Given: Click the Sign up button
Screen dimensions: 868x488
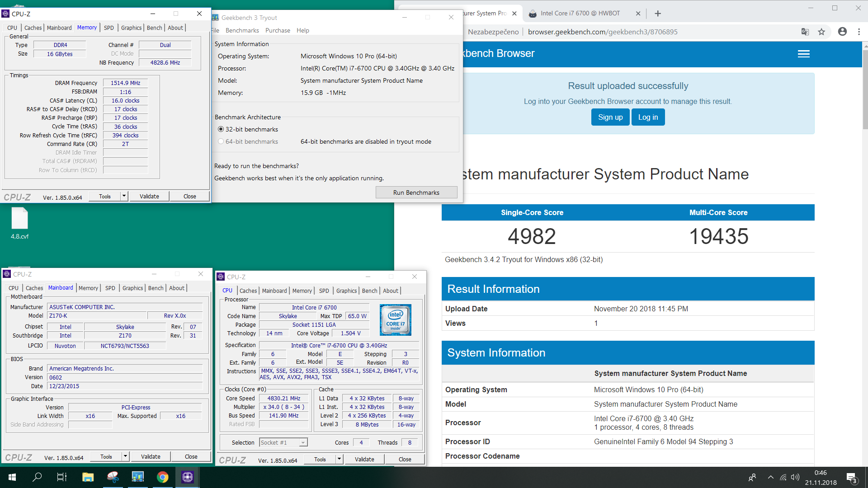Looking at the screenshot, I should [x=610, y=117].
